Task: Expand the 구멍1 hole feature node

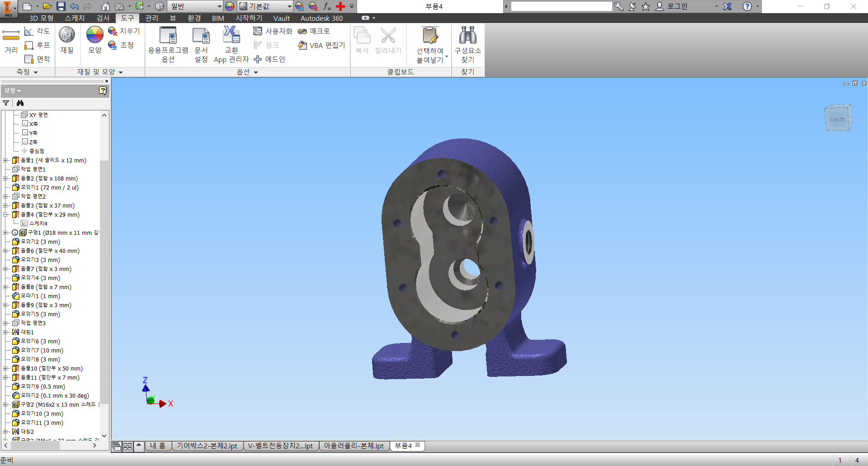Action: point(5,233)
